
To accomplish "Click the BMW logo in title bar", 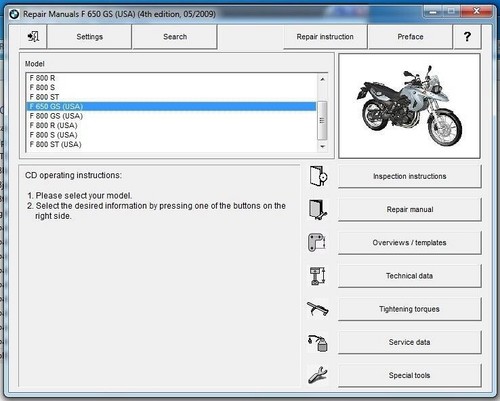I will click(x=14, y=14).
